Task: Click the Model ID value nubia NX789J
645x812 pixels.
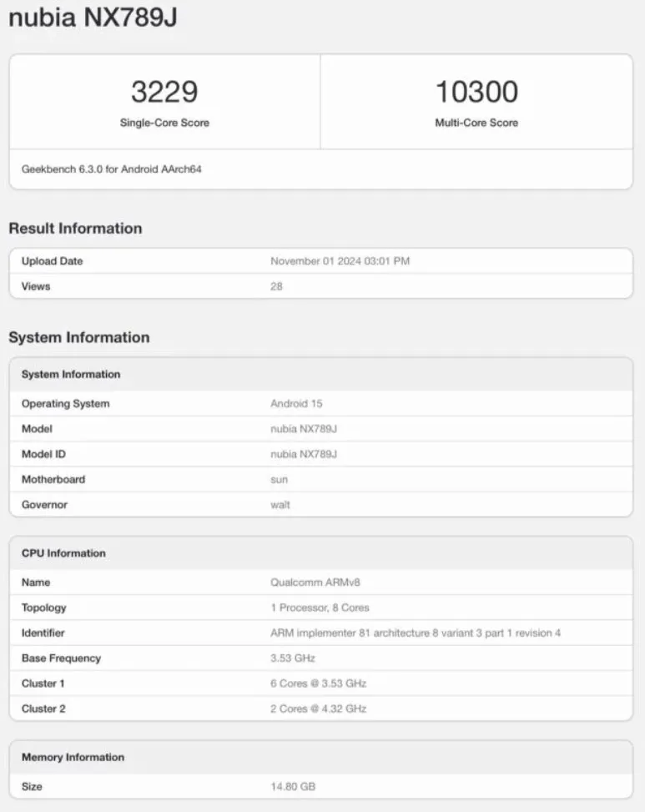Action: (304, 454)
